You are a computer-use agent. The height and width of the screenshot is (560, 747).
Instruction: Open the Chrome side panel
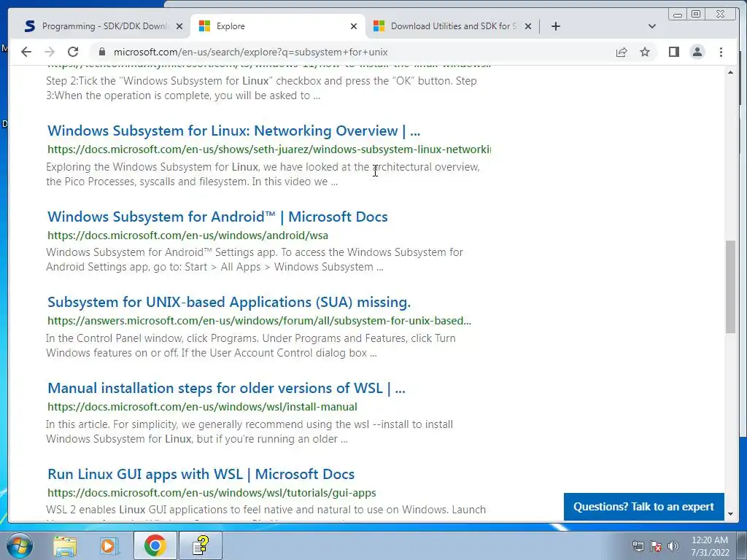click(673, 52)
